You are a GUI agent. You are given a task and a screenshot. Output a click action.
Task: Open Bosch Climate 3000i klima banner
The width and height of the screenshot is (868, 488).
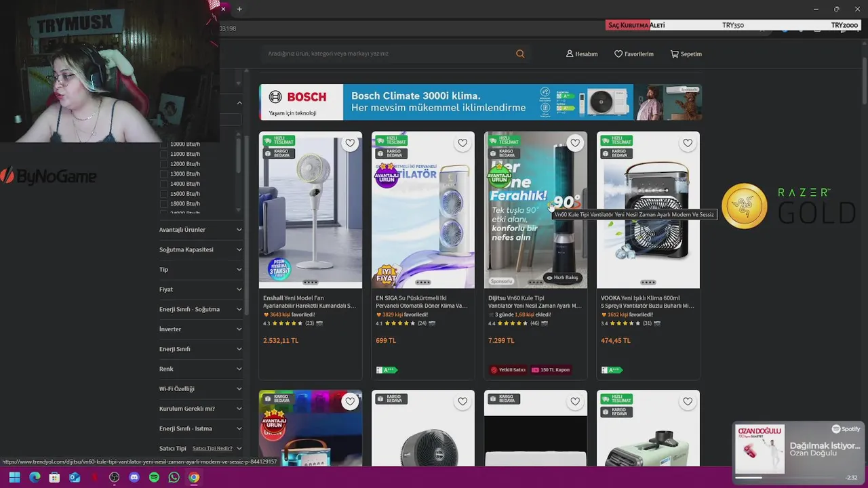tap(480, 102)
